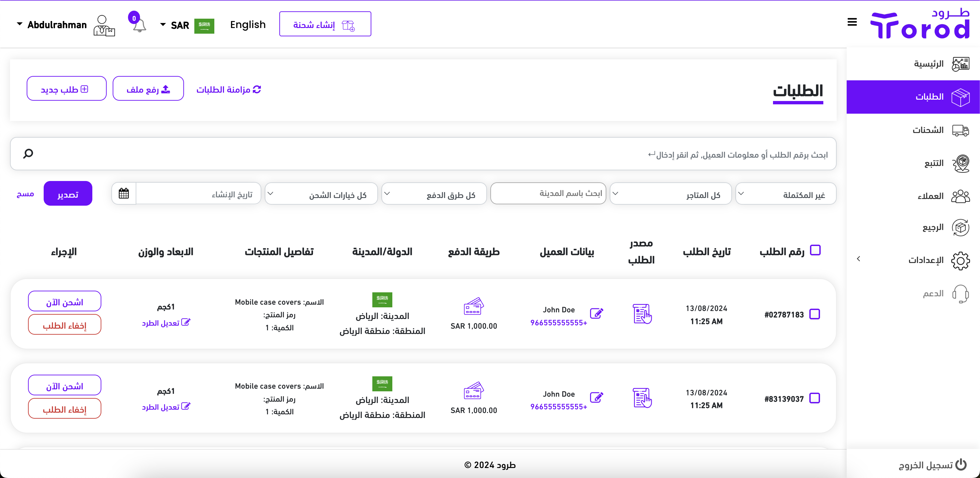Go to العملاء customers menu item
980x478 pixels.
[930, 196]
